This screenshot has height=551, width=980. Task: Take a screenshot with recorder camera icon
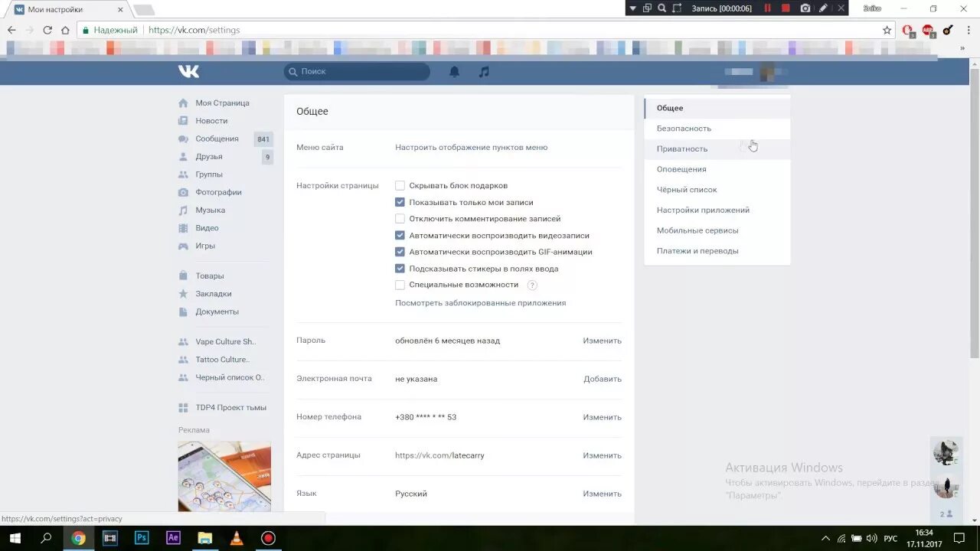coord(805,8)
